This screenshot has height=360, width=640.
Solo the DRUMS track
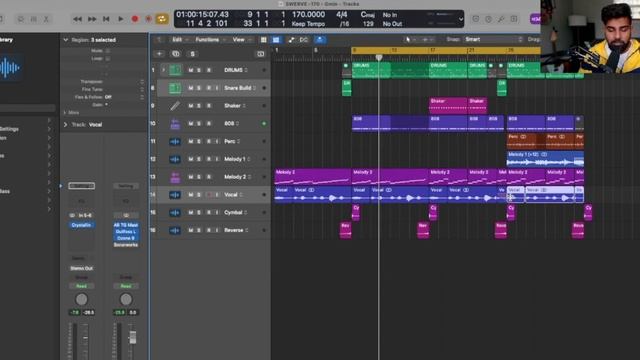click(199, 70)
